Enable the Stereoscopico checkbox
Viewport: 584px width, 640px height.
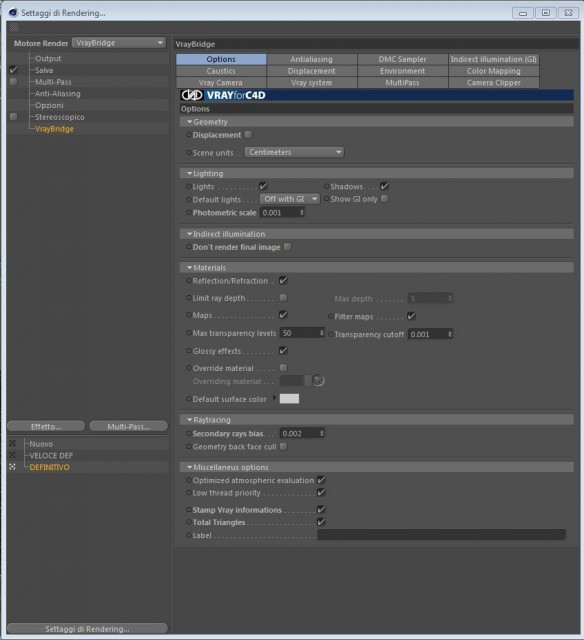[13, 117]
